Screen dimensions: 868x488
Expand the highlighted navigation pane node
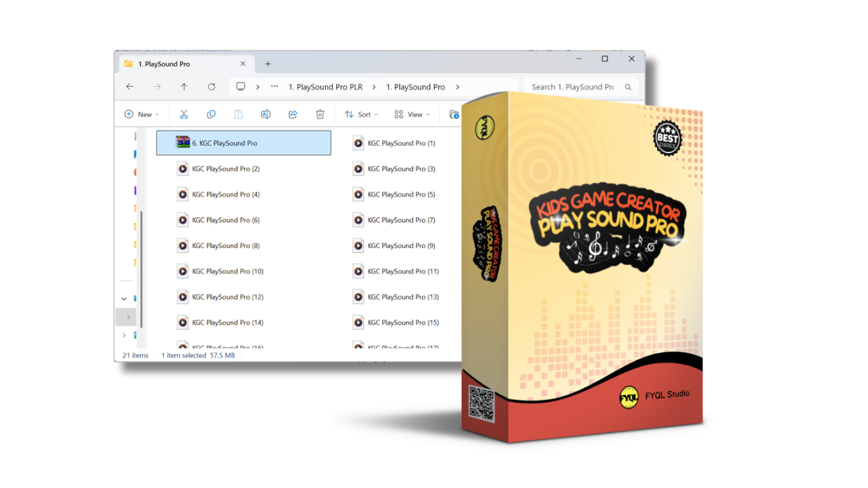[x=128, y=317]
